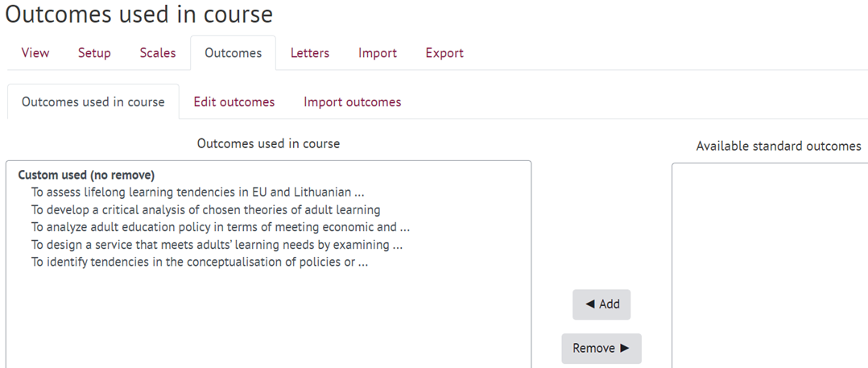Select the critical analysis of theories outcome

click(x=205, y=209)
